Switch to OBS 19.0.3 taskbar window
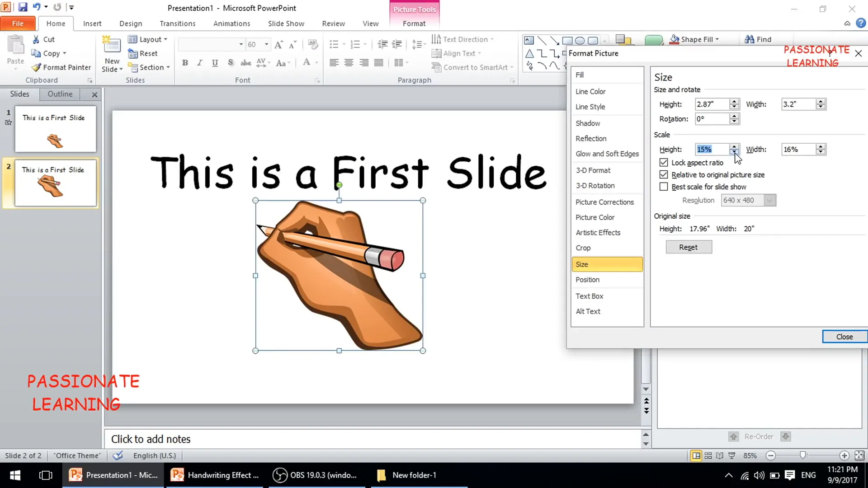 point(316,475)
